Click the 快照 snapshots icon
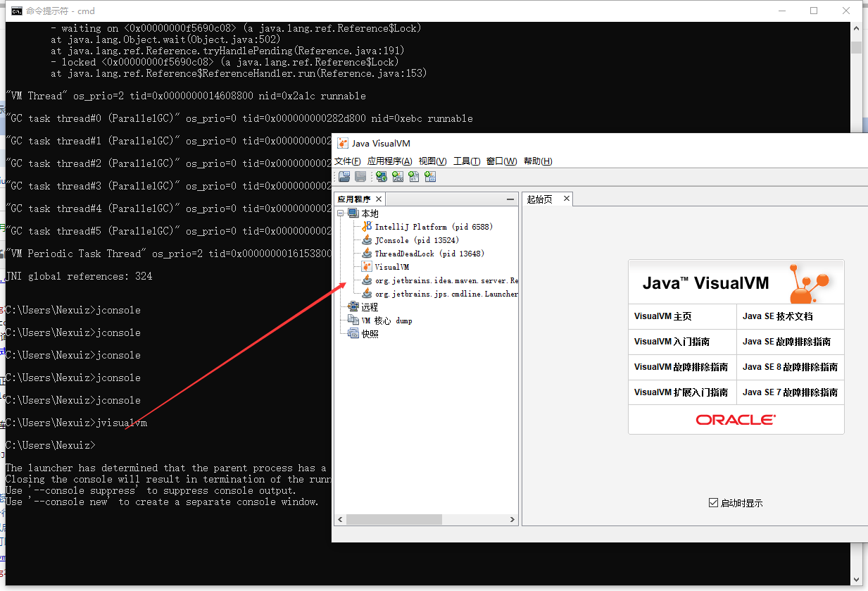This screenshot has height=591, width=868. [353, 334]
